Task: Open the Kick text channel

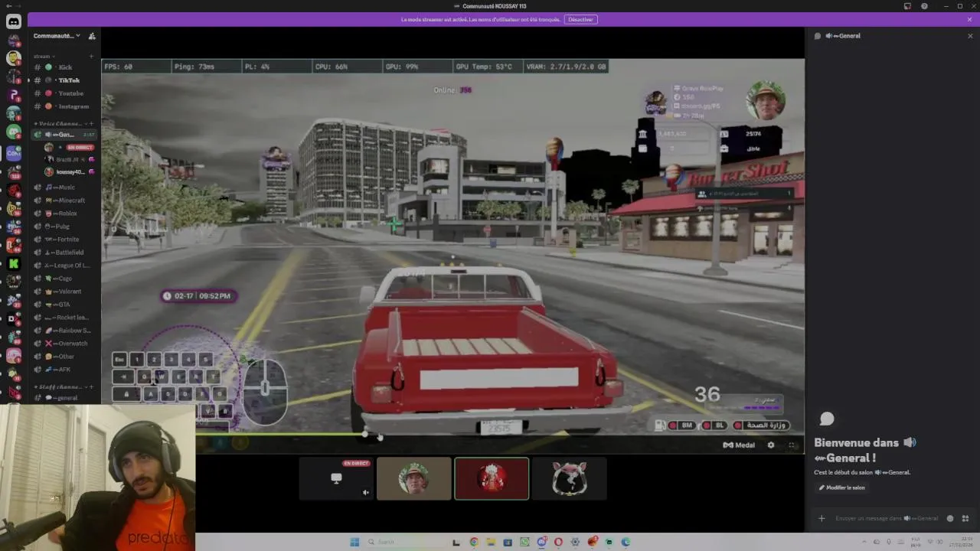Action: 64,67
